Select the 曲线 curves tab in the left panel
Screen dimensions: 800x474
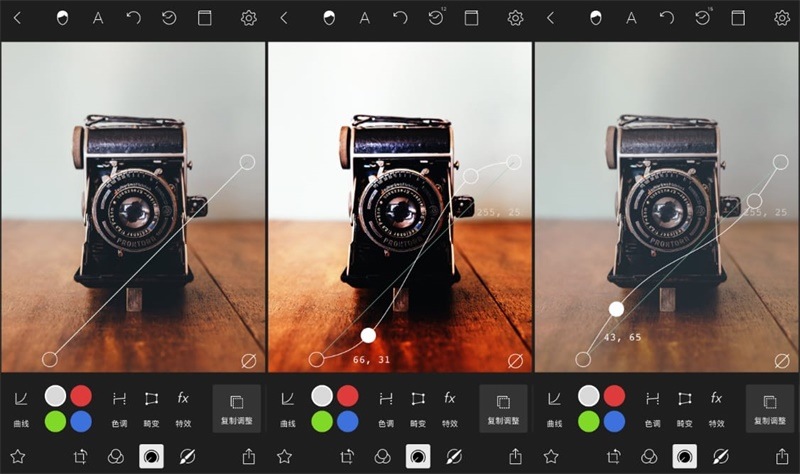pos(21,408)
